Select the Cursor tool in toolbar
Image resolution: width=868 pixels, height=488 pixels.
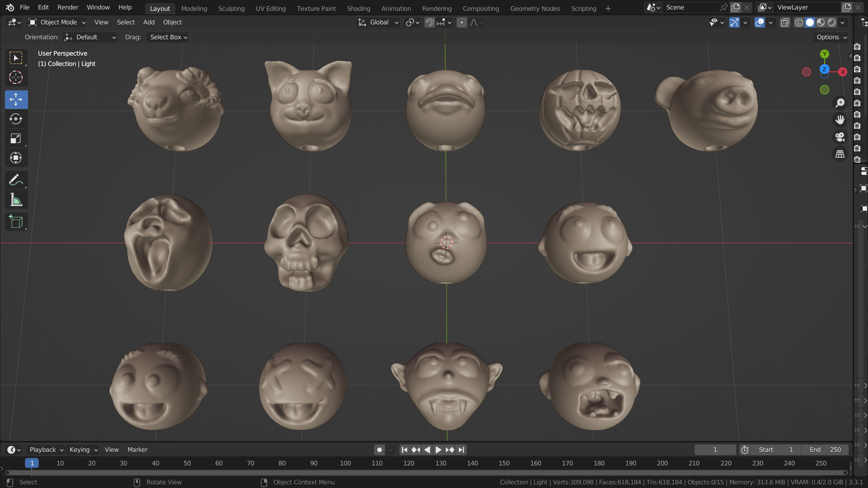tap(16, 78)
